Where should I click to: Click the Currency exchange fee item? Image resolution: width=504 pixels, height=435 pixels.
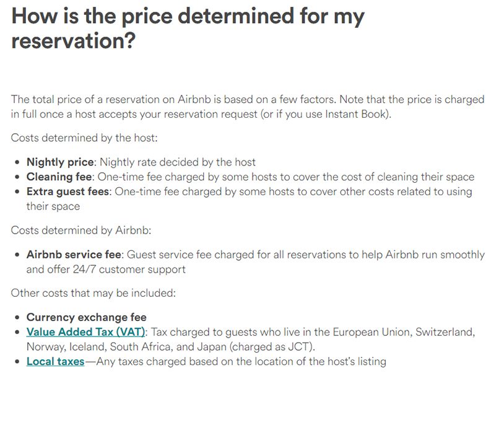click(87, 317)
